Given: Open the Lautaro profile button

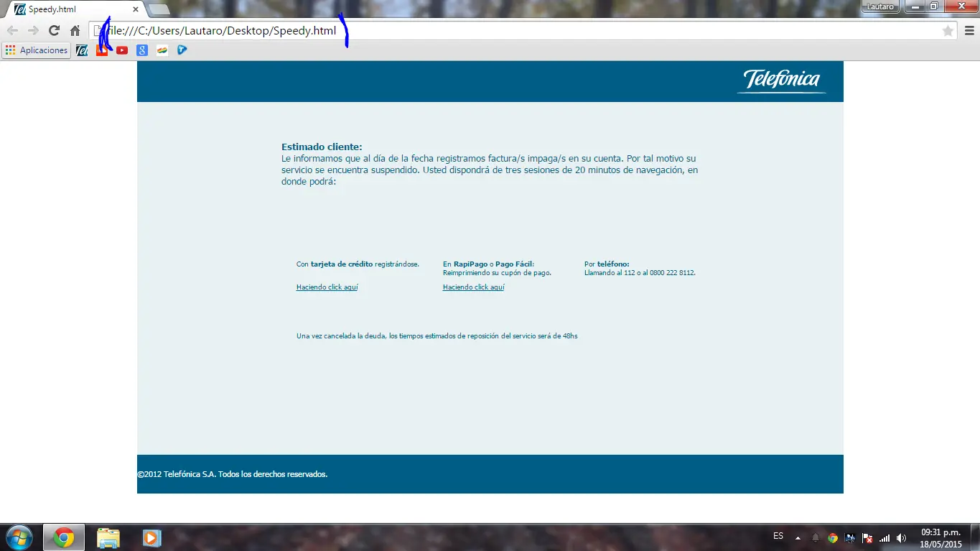Looking at the screenshot, I should [880, 6].
